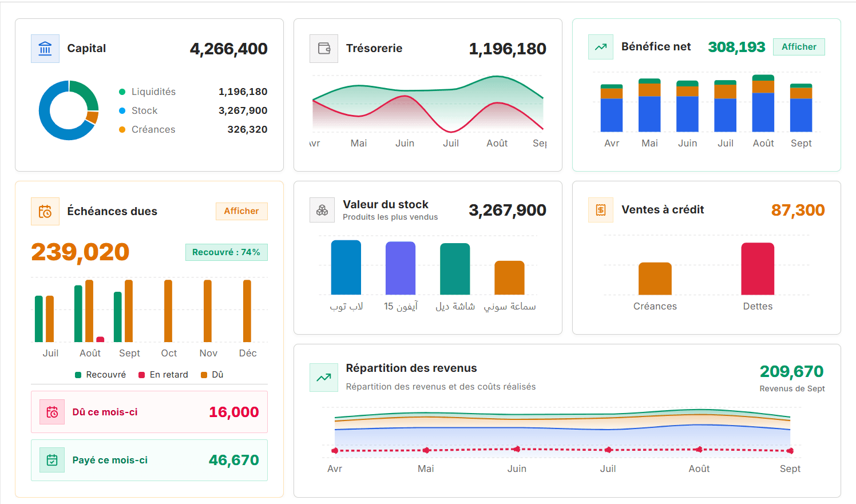The width and height of the screenshot is (856, 504).
Task: Click the Trésorerie value 1,196,180
Action: pos(508,49)
